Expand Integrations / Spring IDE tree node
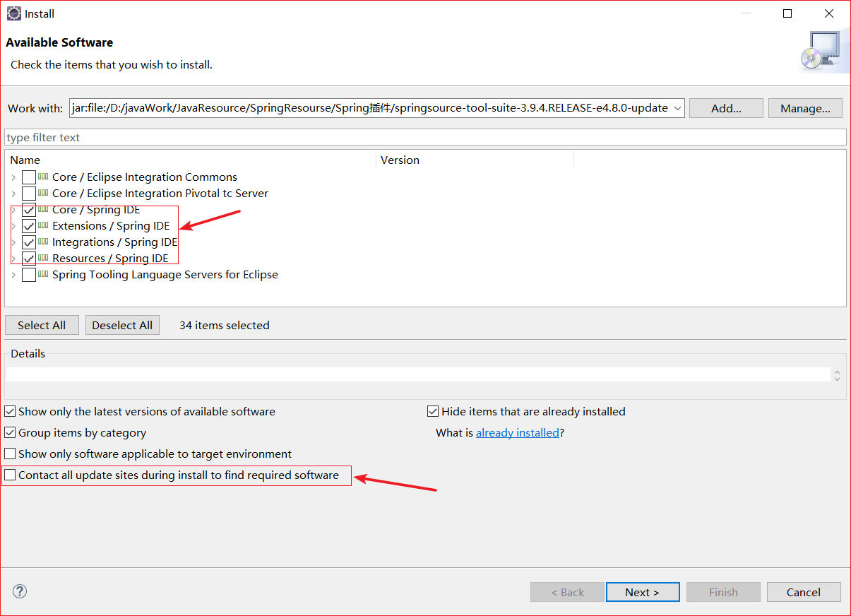Viewport: 851px width, 616px height. coord(13,242)
